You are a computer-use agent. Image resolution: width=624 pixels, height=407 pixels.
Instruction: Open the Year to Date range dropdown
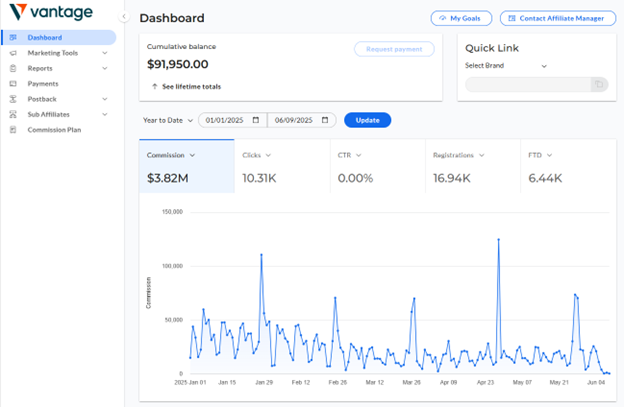(x=168, y=120)
